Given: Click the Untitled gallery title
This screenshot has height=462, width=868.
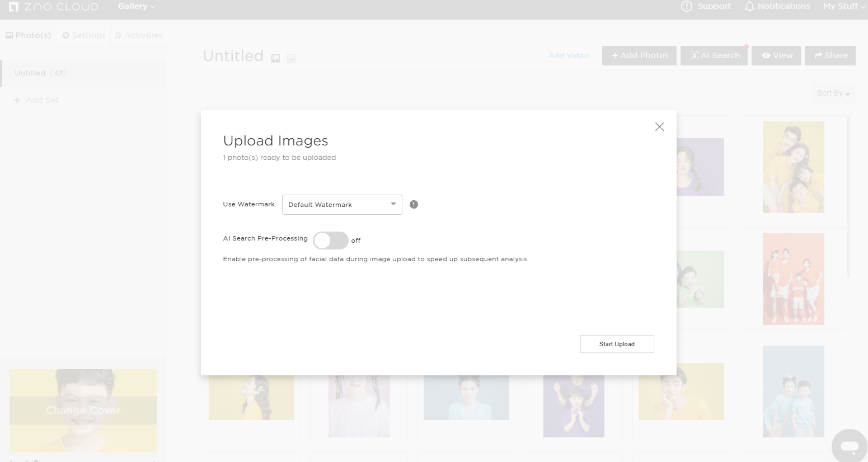Looking at the screenshot, I should (233, 56).
